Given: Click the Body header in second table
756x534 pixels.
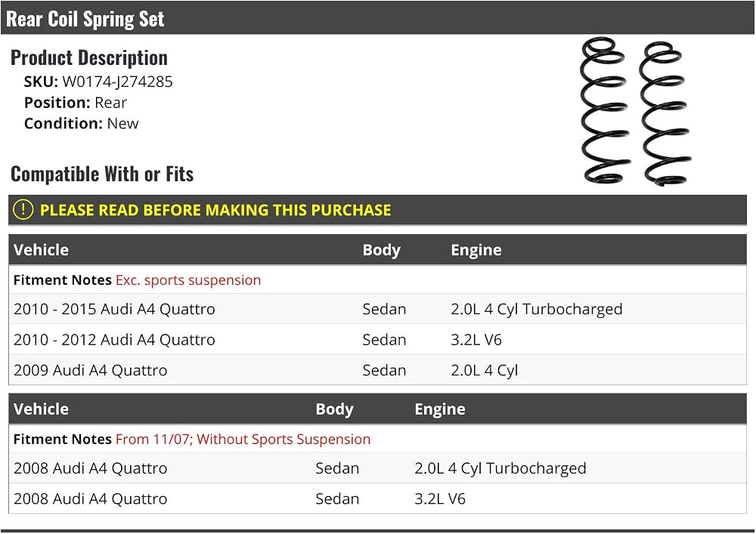Looking at the screenshot, I should coord(335,409).
